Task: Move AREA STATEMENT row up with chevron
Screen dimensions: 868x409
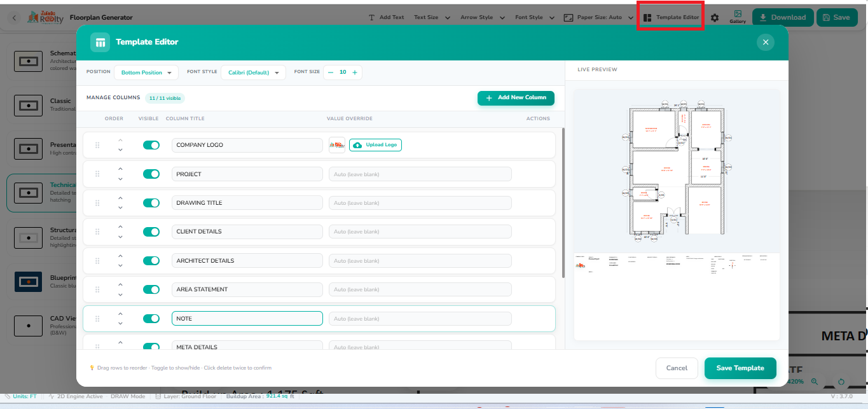Action: coord(120,284)
